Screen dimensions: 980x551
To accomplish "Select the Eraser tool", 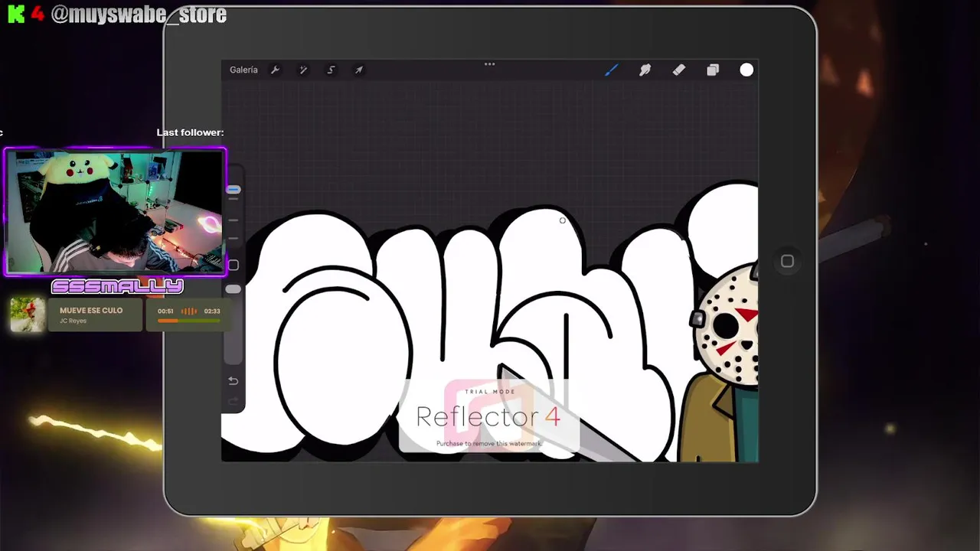I will (x=678, y=70).
